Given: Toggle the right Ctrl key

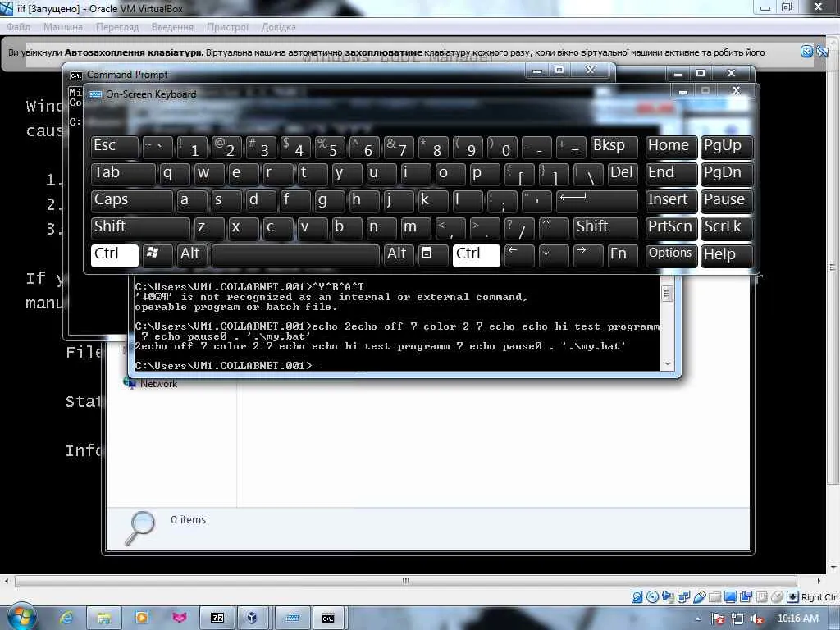Looking at the screenshot, I should coord(477,255).
